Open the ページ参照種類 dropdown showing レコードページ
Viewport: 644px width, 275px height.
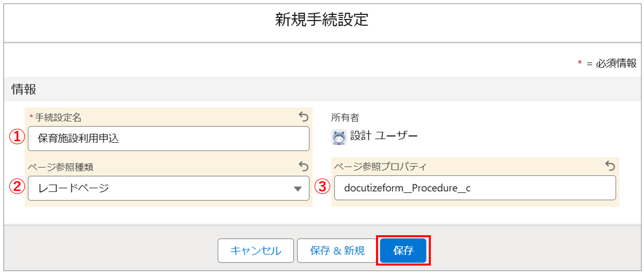168,188
